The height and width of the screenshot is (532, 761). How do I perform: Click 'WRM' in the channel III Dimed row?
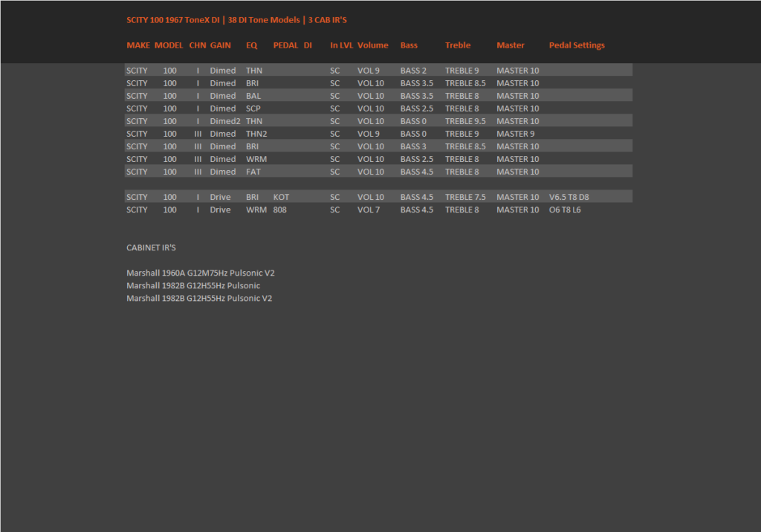pyautogui.click(x=256, y=159)
